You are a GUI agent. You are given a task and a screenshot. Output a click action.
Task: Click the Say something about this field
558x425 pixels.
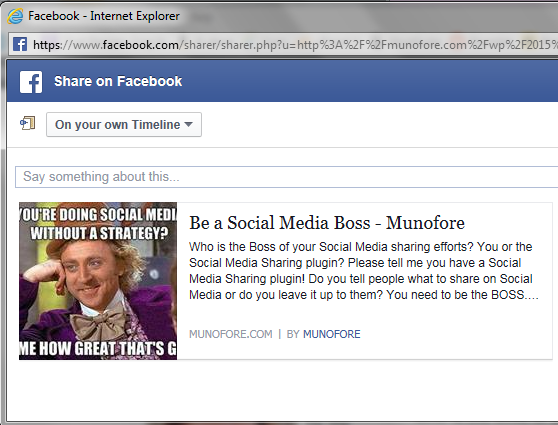pos(286,177)
